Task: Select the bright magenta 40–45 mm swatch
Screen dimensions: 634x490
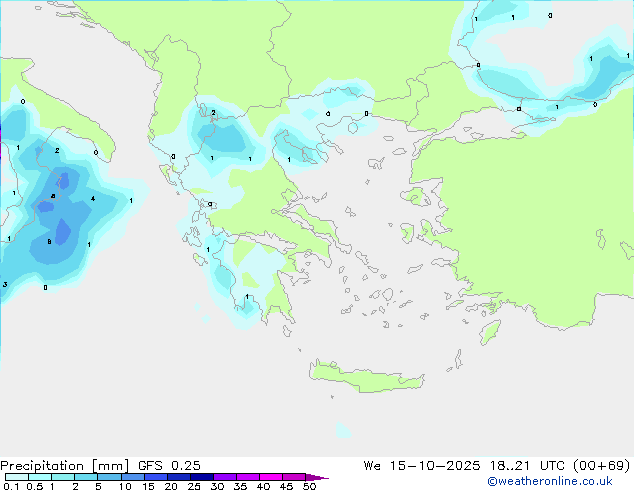Action: tap(271, 477)
